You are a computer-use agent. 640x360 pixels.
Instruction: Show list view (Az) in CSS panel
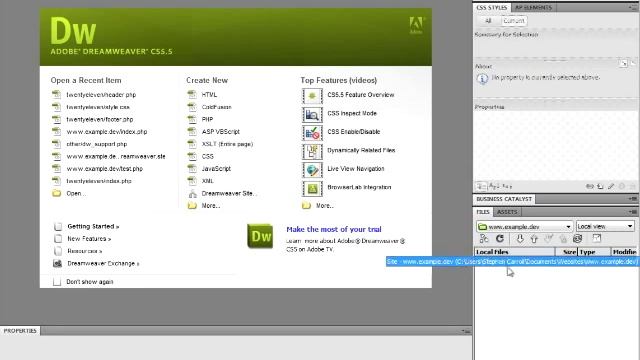click(x=494, y=186)
